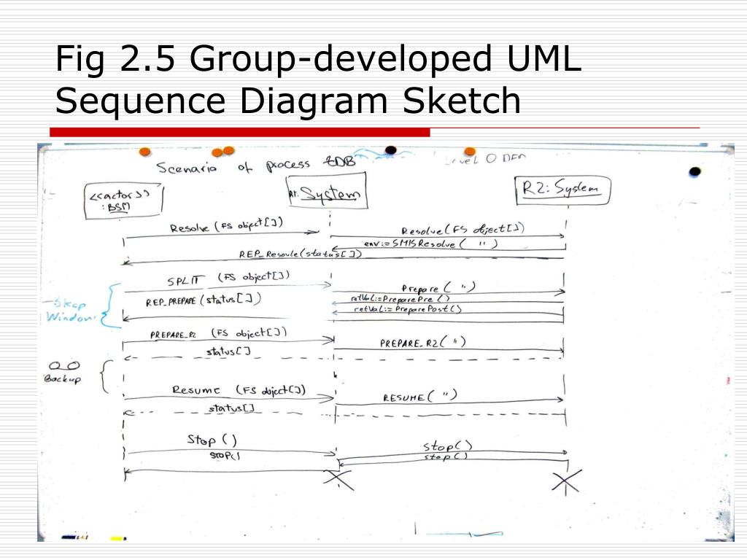Click the X destruction mark under R2 lifeline
747x560 pixels.
coord(566,481)
